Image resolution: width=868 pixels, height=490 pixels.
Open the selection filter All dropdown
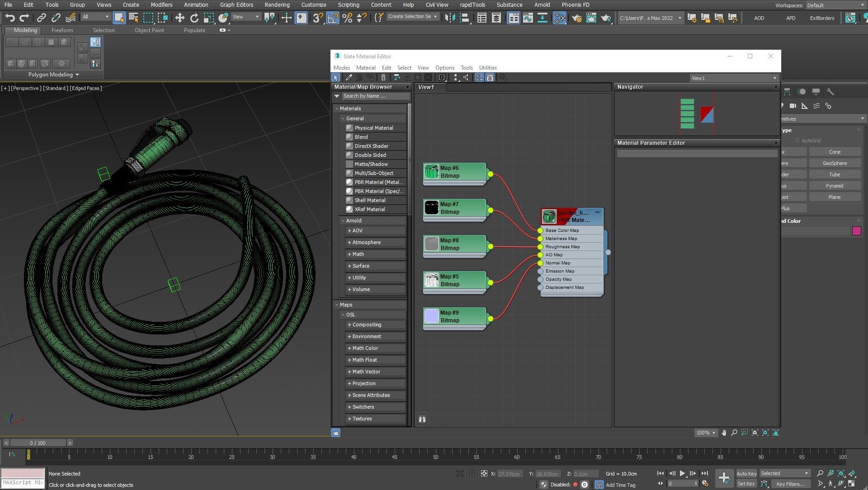[96, 17]
